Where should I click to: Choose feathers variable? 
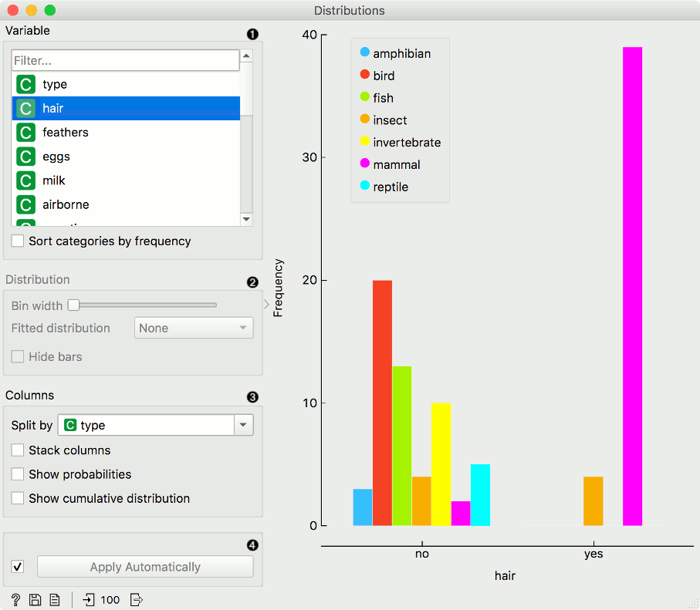point(126,133)
